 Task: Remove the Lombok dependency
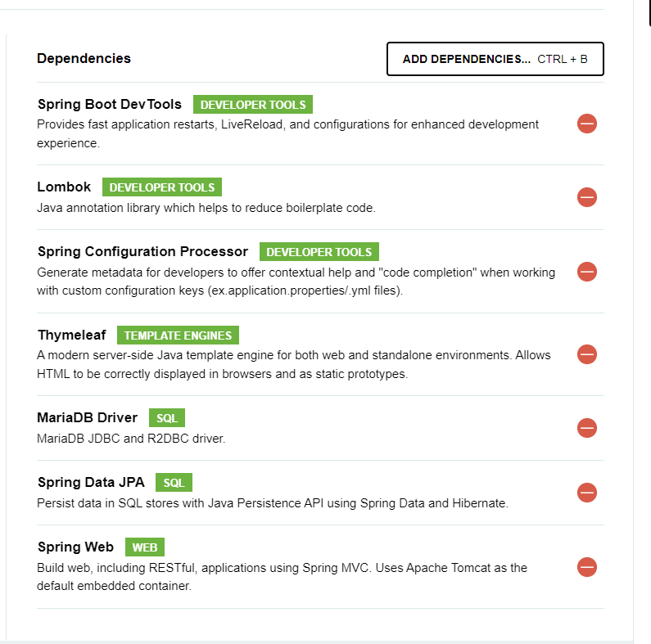point(586,197)
